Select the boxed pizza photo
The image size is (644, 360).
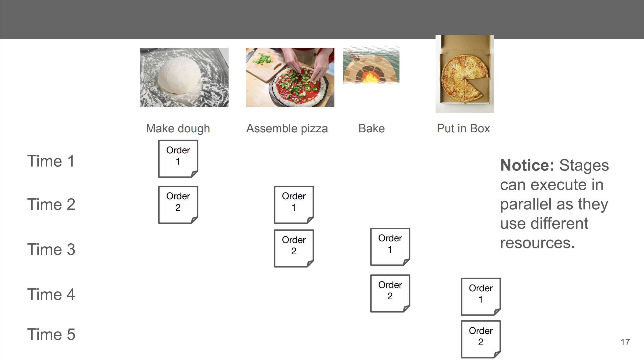pyautogui.click(x=465, y=74)
